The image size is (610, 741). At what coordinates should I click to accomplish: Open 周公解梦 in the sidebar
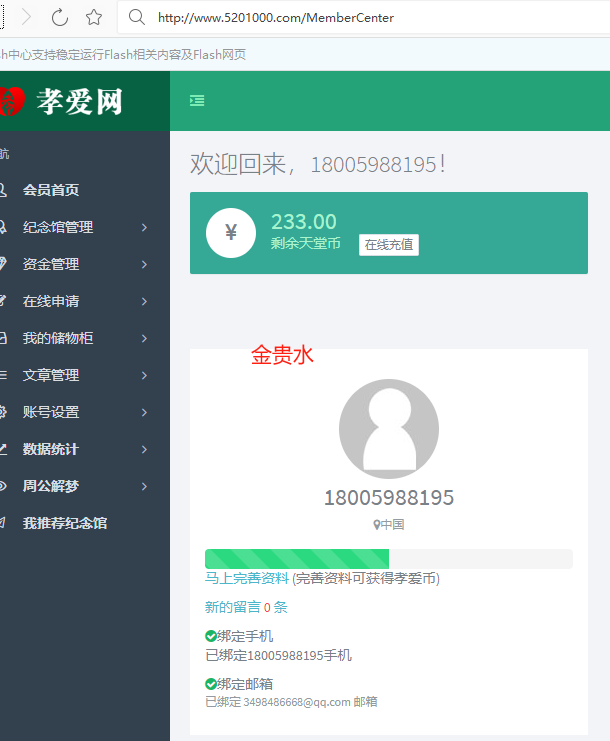tap(51, 486)
